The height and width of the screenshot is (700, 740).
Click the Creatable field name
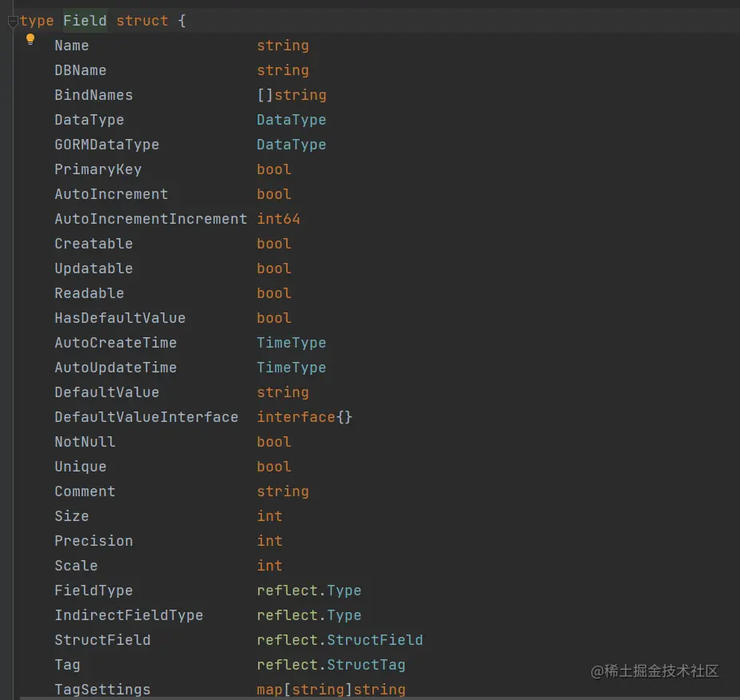click(94, 244)
